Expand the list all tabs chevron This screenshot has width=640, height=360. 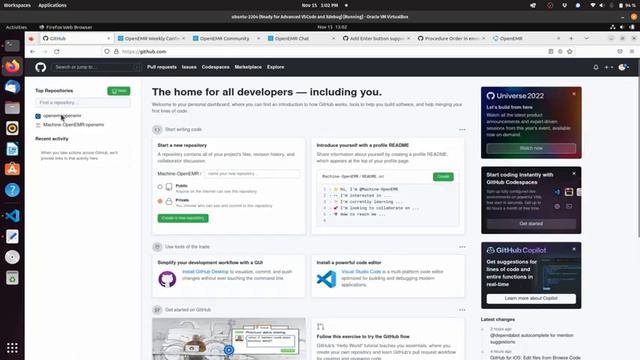tap(587, 38)
